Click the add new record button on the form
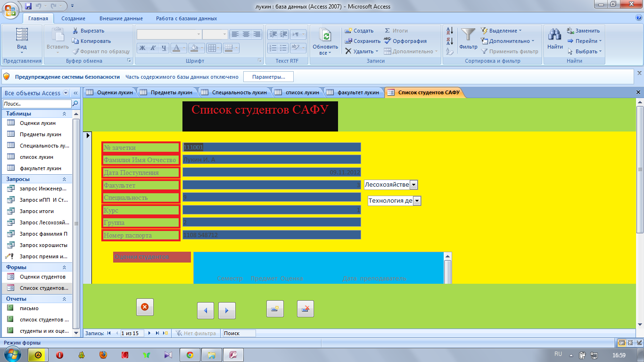 click(x=275, y=309)
